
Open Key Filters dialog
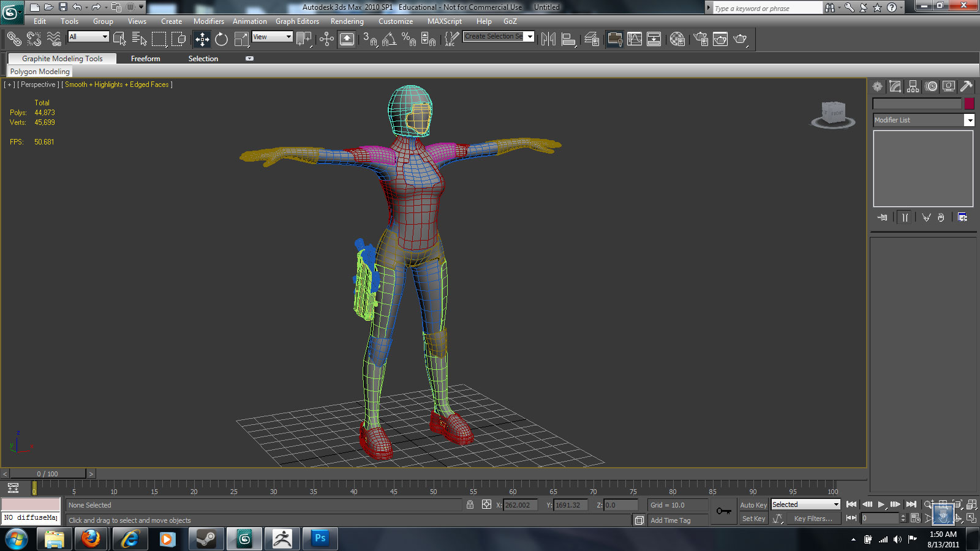(813, 519)
